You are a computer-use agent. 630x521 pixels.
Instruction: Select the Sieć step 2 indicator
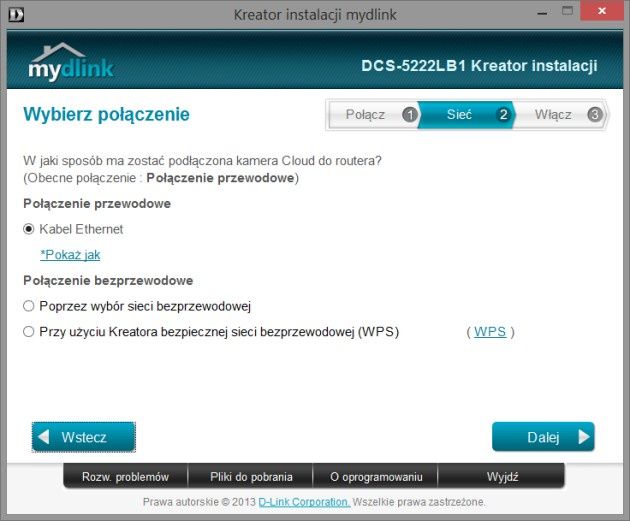pyautogui.click(x=466, y=114)
